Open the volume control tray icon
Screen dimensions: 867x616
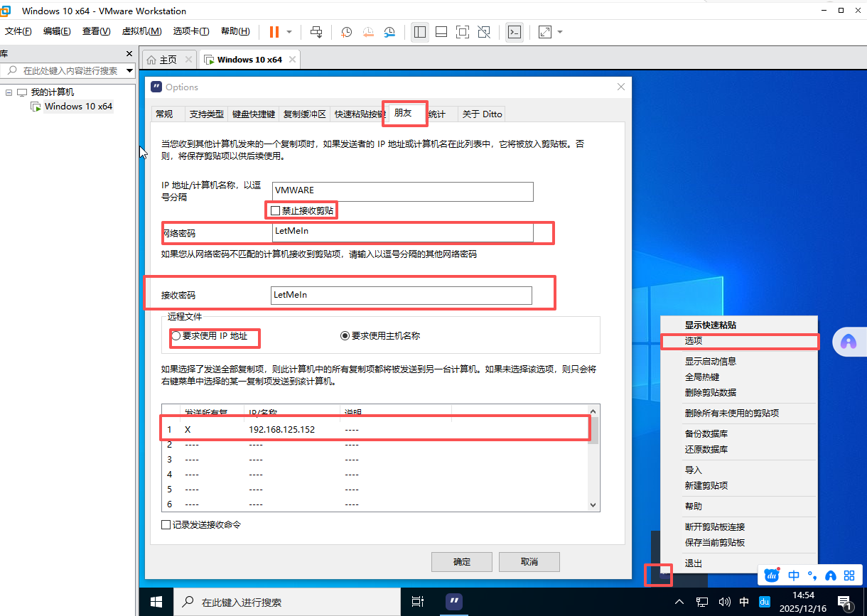[724, 602]
